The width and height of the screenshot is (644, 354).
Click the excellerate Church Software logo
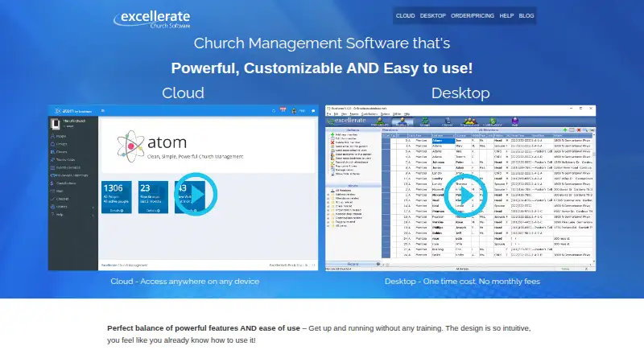coord(152,19)
